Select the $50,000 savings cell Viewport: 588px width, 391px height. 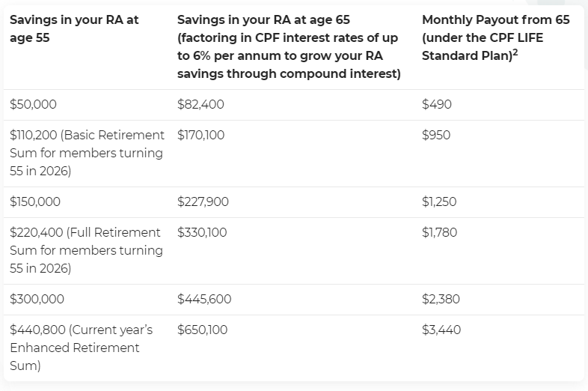[33, 105]
